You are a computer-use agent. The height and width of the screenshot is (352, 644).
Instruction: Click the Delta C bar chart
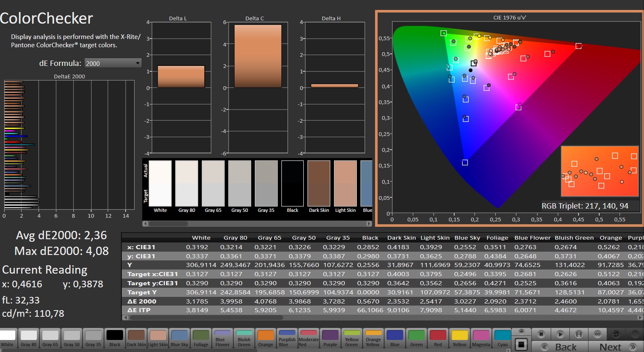tap(258, 87)
